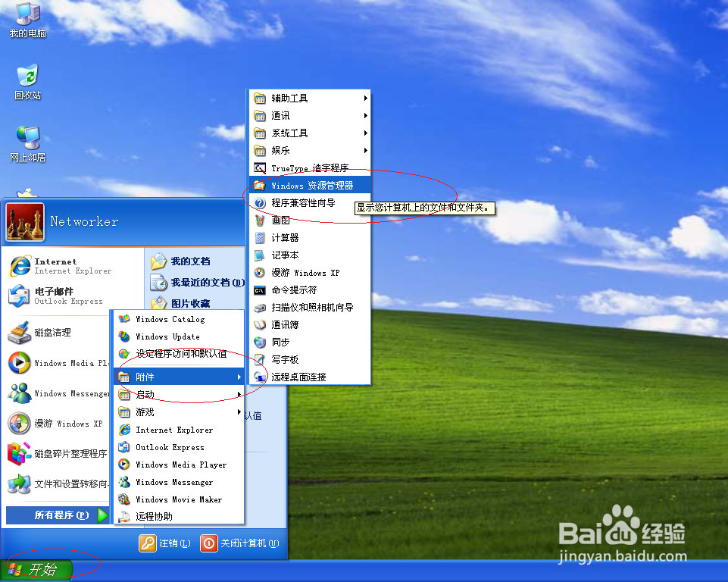728x582 pixels.
Task: Open Address Book (通讯簿)
Action: click(310, 324)
